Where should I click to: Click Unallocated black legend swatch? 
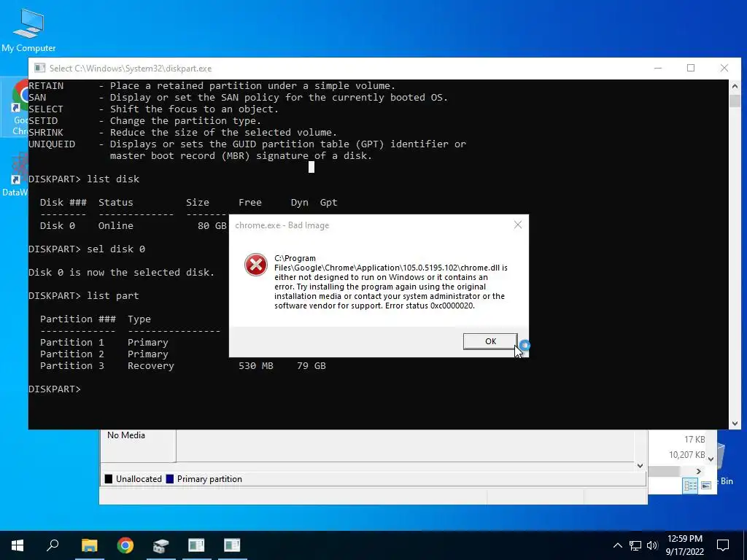[x=109, y=479]
